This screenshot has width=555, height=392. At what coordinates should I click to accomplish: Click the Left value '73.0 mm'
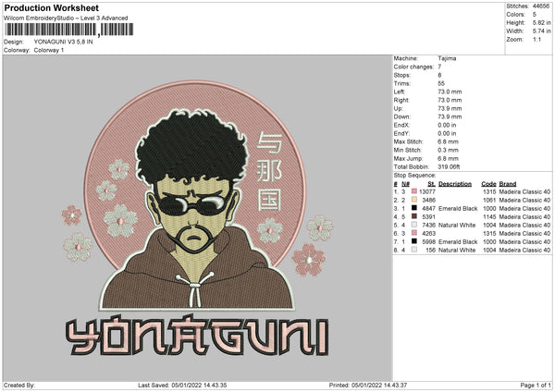[450, 92]
